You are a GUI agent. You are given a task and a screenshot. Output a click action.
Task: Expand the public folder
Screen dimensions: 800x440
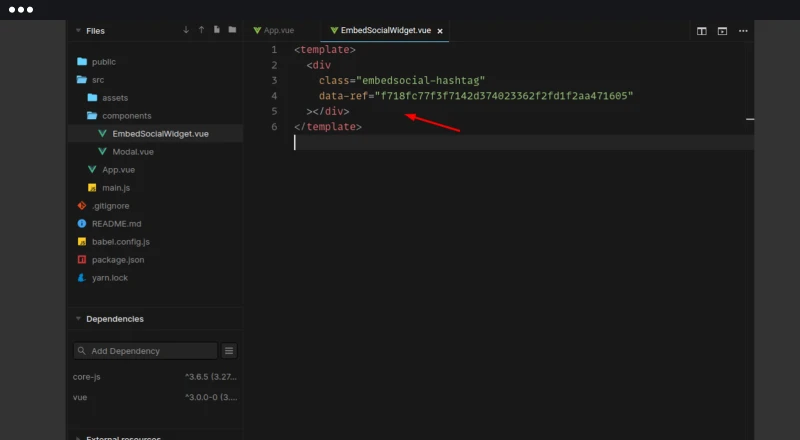point(82,62)
